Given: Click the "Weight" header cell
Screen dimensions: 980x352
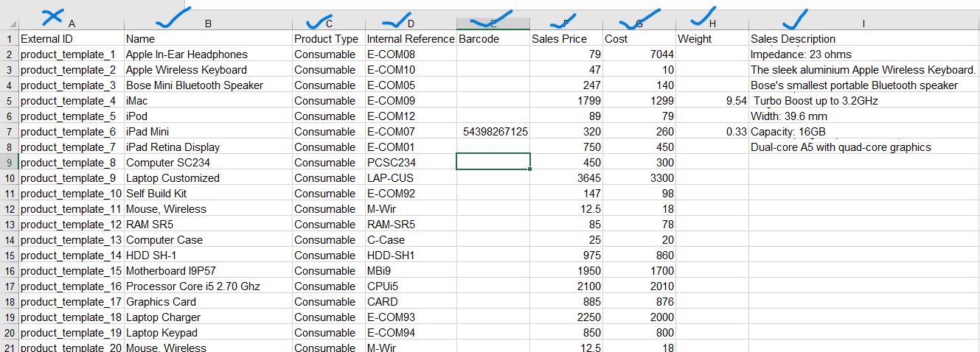Looking at the screenshot, I should [712, 39].
